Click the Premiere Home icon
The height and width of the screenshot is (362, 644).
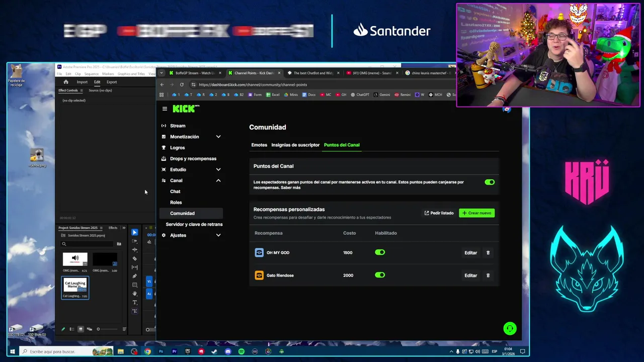pyautogui.click(x=65, y=82)
